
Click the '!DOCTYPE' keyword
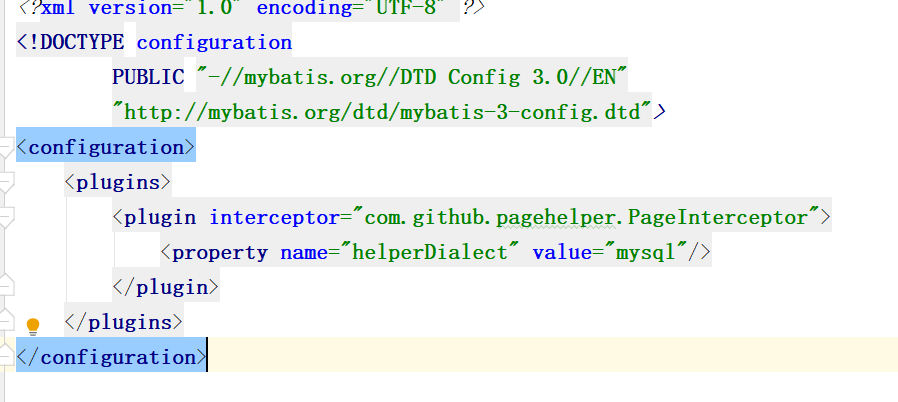point(76,42)
